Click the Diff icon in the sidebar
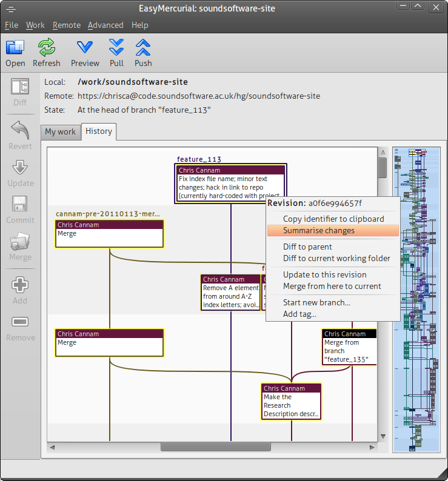This screenshot has width=448, height=481. (x=20, y=87)
